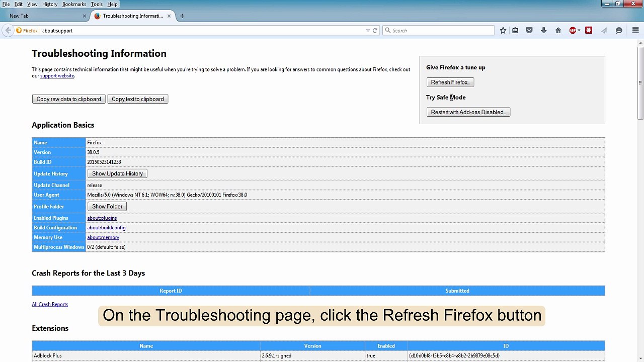Click the scrollbar up arrow
Viewport: 644px width, 362px height.
640,42
